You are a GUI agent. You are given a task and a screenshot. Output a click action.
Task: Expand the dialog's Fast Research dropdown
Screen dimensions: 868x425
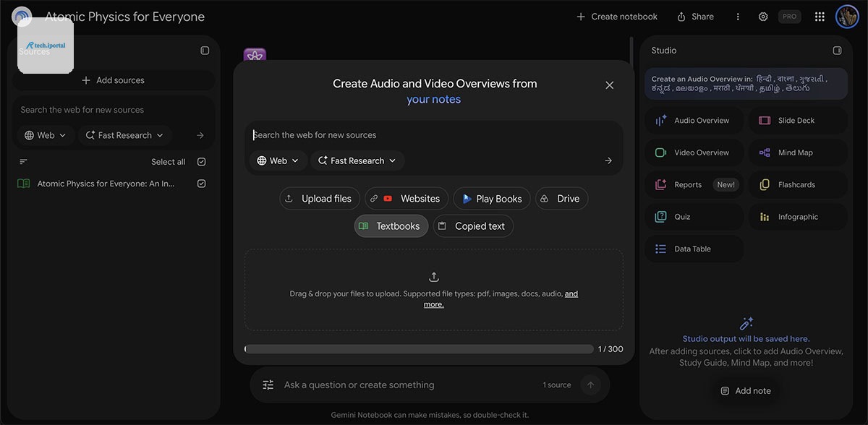click(x=357, y=160)
